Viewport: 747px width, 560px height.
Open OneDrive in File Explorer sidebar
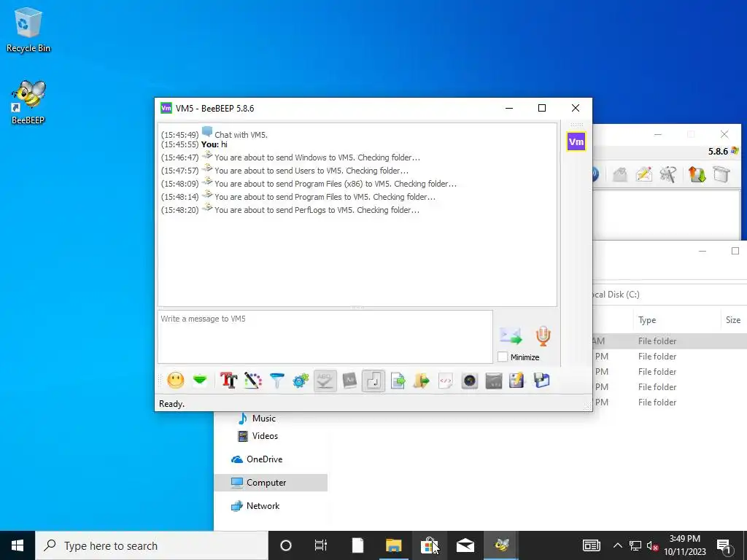pyautogui.click(x=264, y=459)
